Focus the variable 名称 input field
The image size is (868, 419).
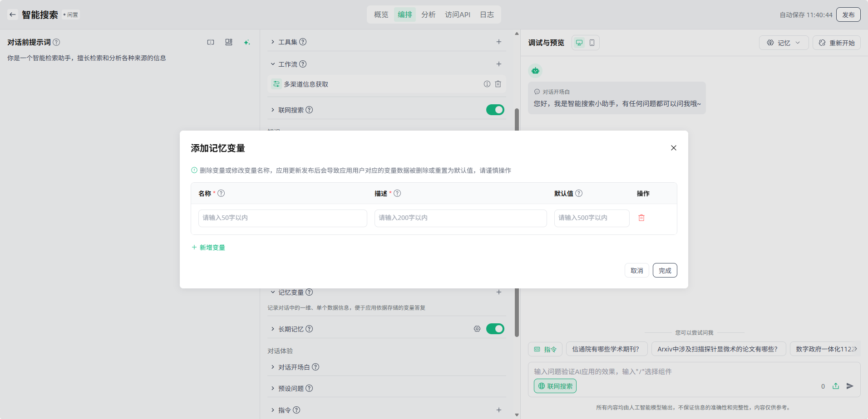282,218
